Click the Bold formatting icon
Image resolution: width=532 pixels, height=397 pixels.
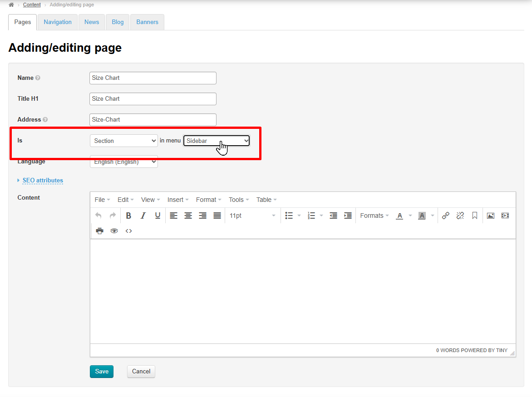[x=128, y=216]
